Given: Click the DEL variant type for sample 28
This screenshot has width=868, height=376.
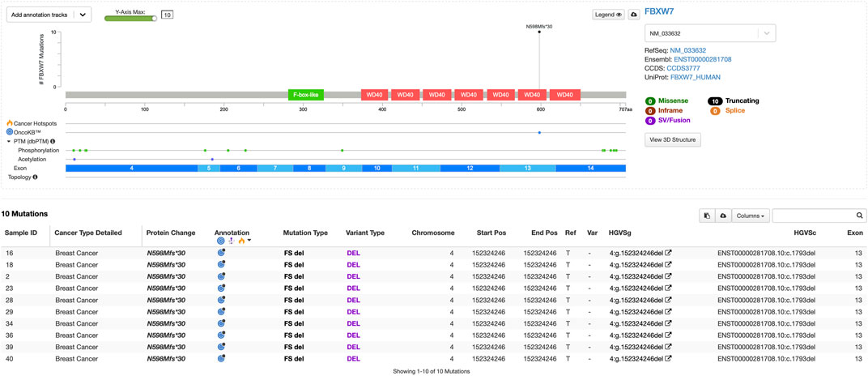Looking at the screenshot, I should click(353, 300).
